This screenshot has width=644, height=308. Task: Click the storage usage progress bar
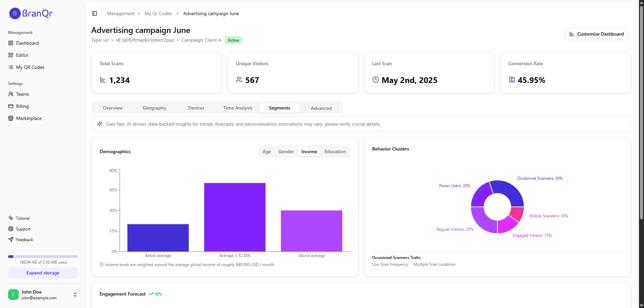pyautogui.click(x=43, y=257)
